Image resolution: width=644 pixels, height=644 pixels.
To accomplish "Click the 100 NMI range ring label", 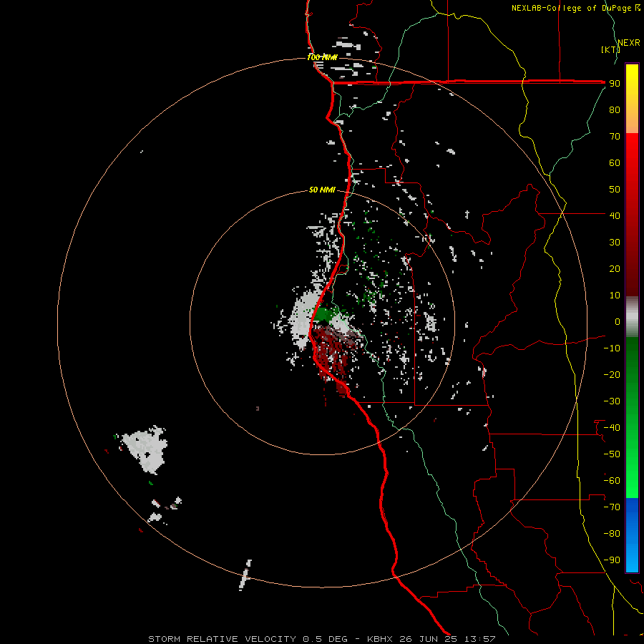I will tap(323, 57).
